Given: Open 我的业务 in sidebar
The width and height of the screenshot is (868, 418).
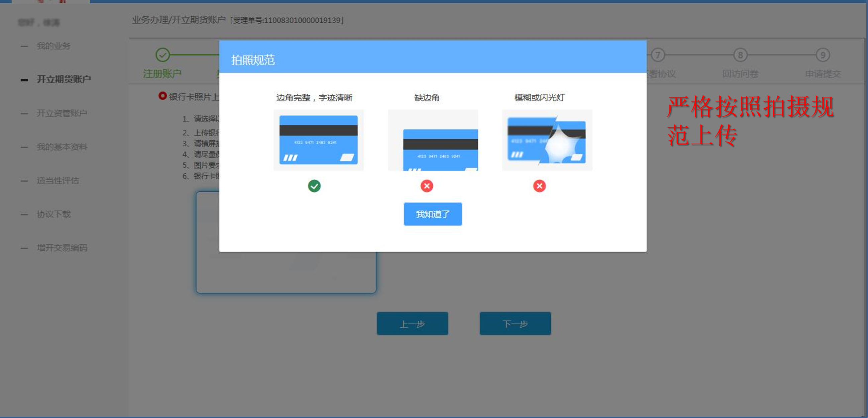Looking at the screenshot, I should coord(53,46).
